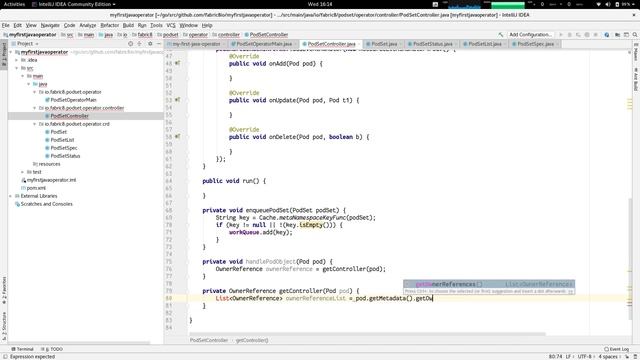Select resources folder in tree
640x360 pixels.
coord(49,164)
